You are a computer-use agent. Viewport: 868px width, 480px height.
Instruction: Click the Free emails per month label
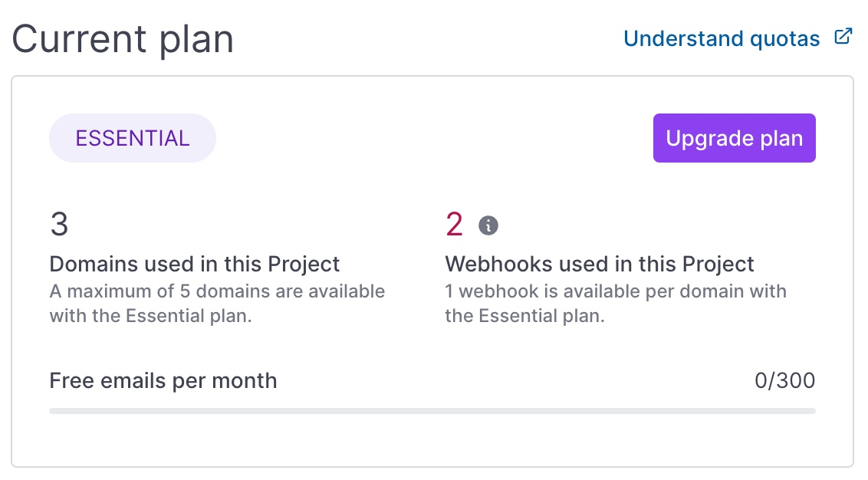163,380
